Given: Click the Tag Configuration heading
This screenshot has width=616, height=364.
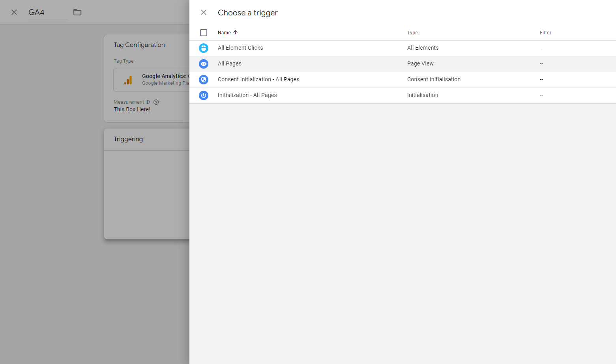Looking at the screenshot, I should click(139, 45).
